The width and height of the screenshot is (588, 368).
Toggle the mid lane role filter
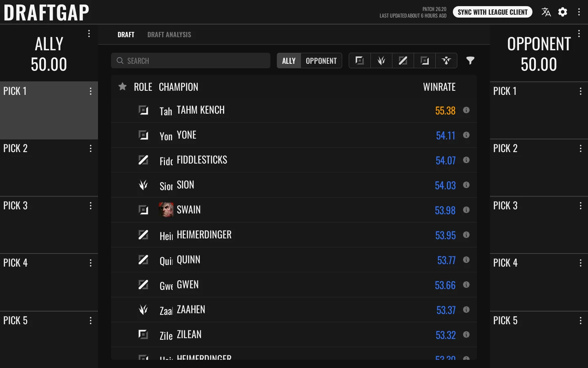click(403, 61)
